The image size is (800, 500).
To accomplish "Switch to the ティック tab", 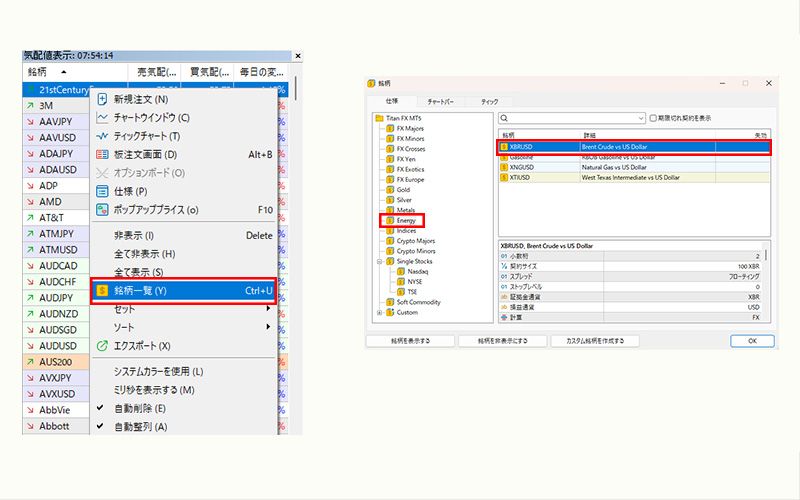I will [x=489, y=102].
